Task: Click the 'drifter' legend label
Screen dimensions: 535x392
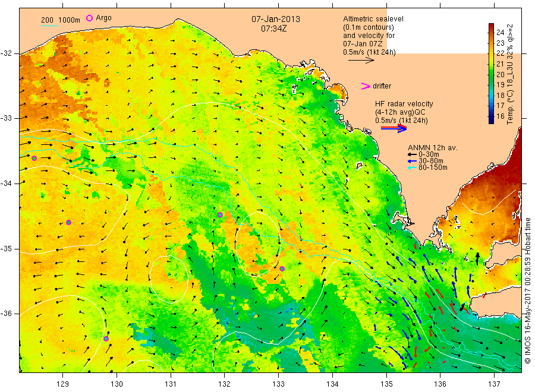Action: (x=382, y=86)
